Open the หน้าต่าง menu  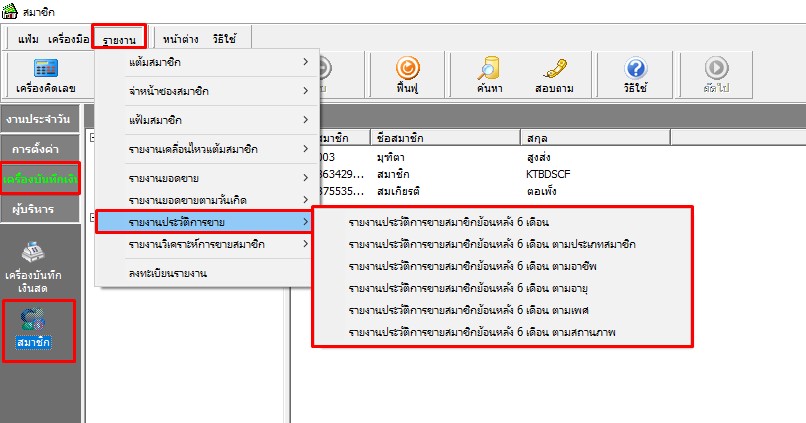(x=181, y=39)
